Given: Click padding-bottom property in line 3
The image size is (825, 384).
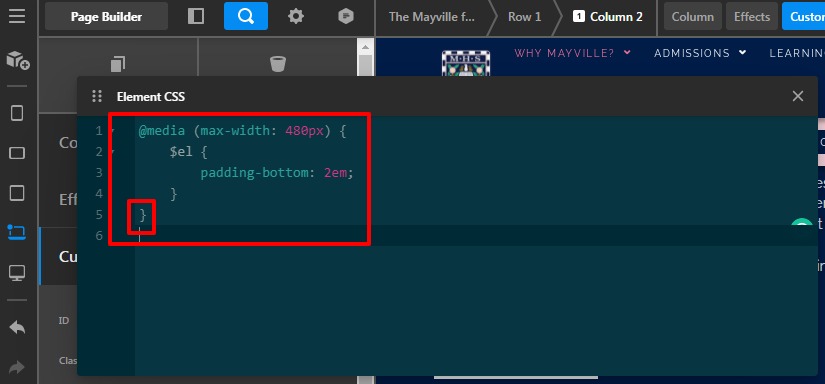Looking at the screenshot, I should click(254, 173).
